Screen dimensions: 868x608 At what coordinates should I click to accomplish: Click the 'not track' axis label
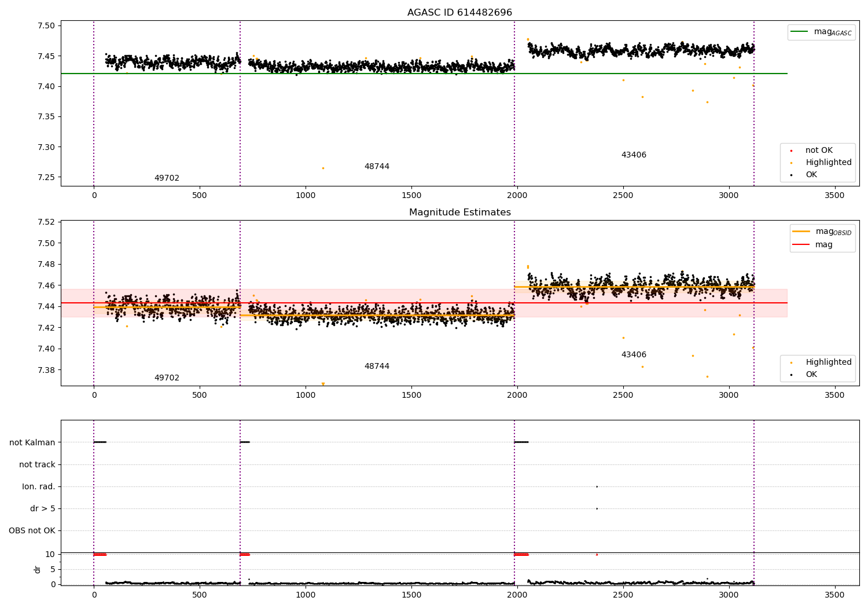coord(37,465)
